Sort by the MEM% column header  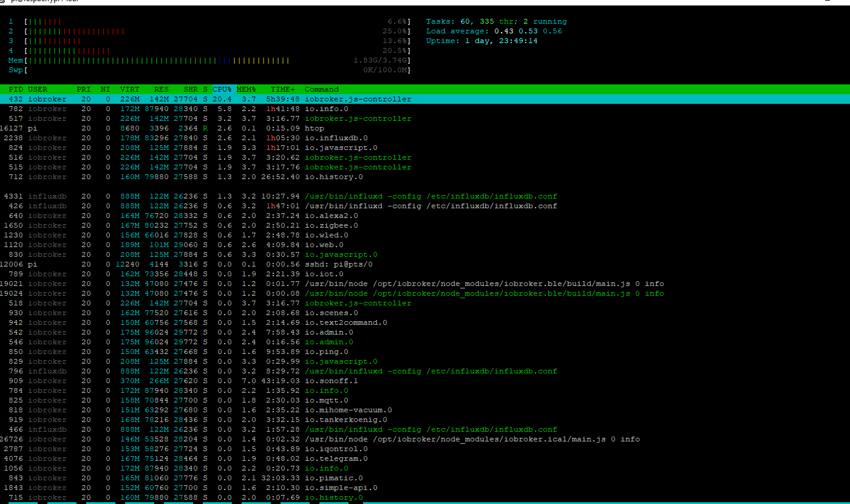pos(246,89)
